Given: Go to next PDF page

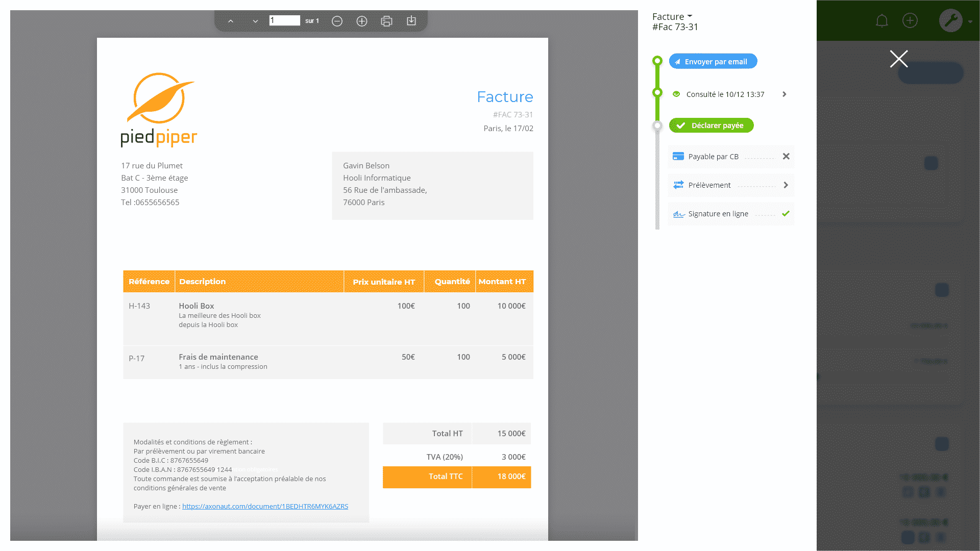Looking at the screenshot, I should [255, 21].
